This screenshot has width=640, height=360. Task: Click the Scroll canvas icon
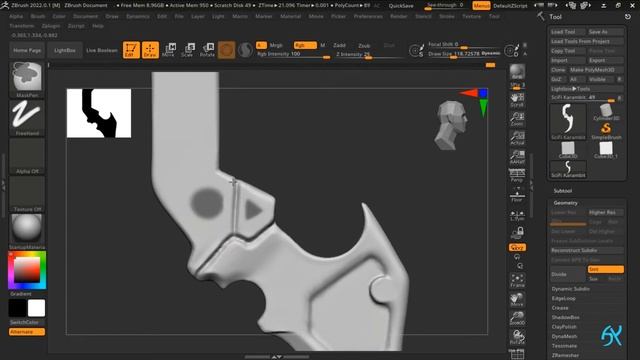pos(517,100)
